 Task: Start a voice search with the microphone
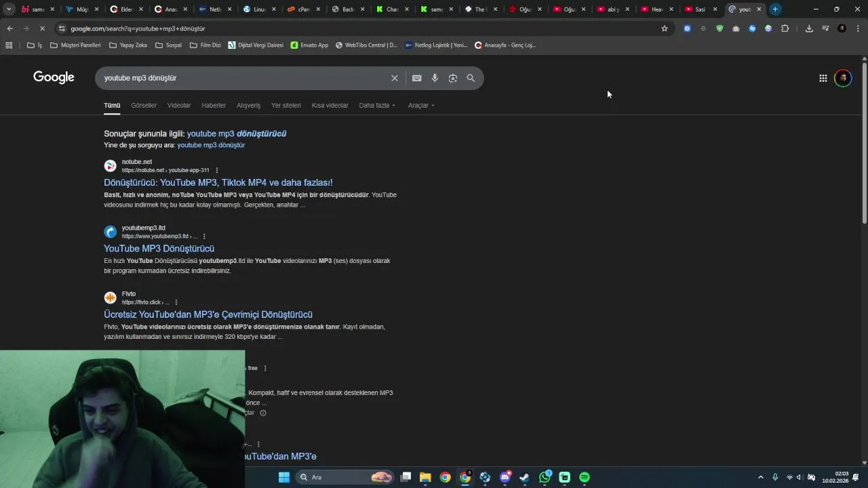pyautogui.click(x=435, y=78)
